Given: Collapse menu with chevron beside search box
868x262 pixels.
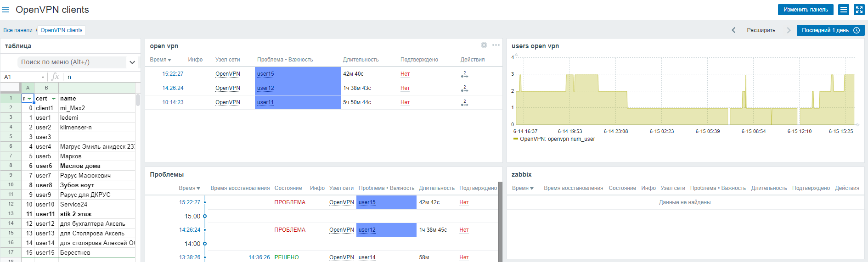Looking at the screenshot, I should click(x=132, y=62).
